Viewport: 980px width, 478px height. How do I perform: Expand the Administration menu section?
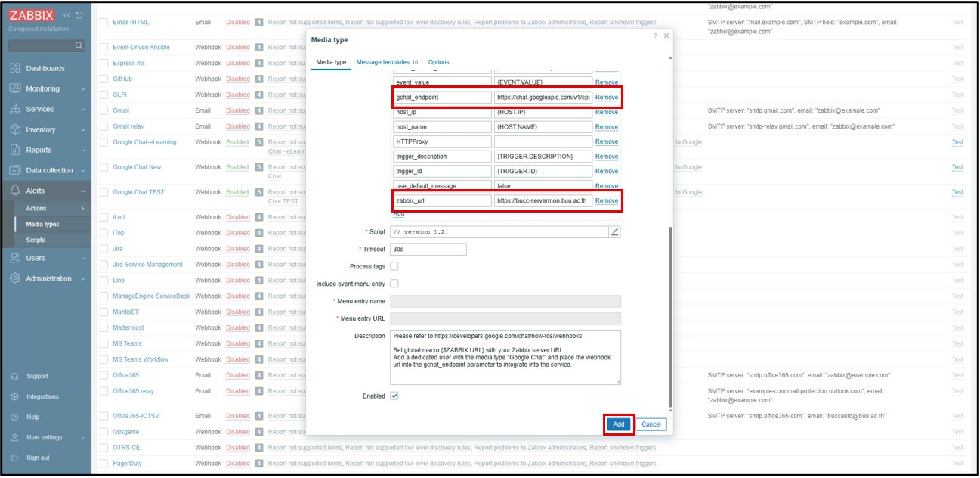click(49, 278)
